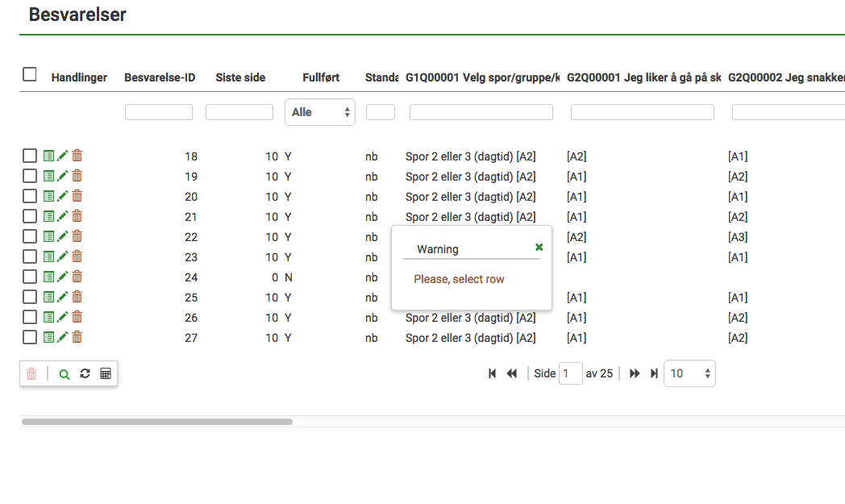Viewport: 845px width, 504px height.
Task: Click search icon in bottom toolbar
Action: [x=65, y=374]
